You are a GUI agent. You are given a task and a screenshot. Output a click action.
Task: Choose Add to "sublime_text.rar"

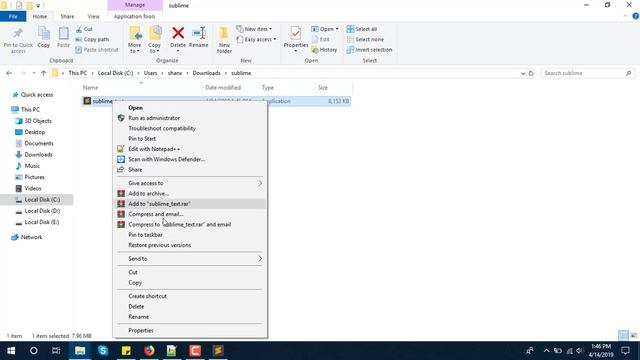pyautogui.click(x=190, y=204)
